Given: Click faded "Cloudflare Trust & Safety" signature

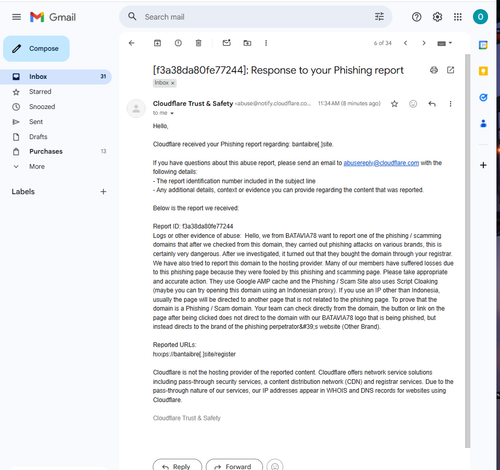Looking at the screenshot, I should click(x=187, y=418).
